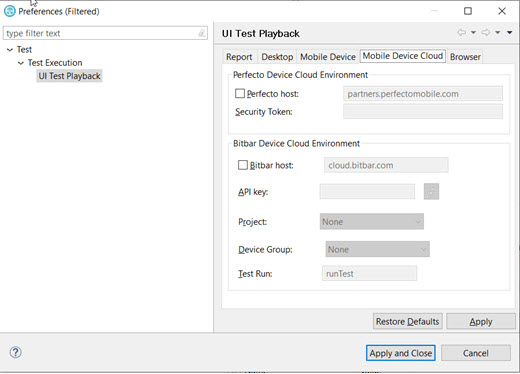The height and width of the screenshot is (374, 520).
Task: Click the clear filter text icon
Action: (x=202, y=33)
